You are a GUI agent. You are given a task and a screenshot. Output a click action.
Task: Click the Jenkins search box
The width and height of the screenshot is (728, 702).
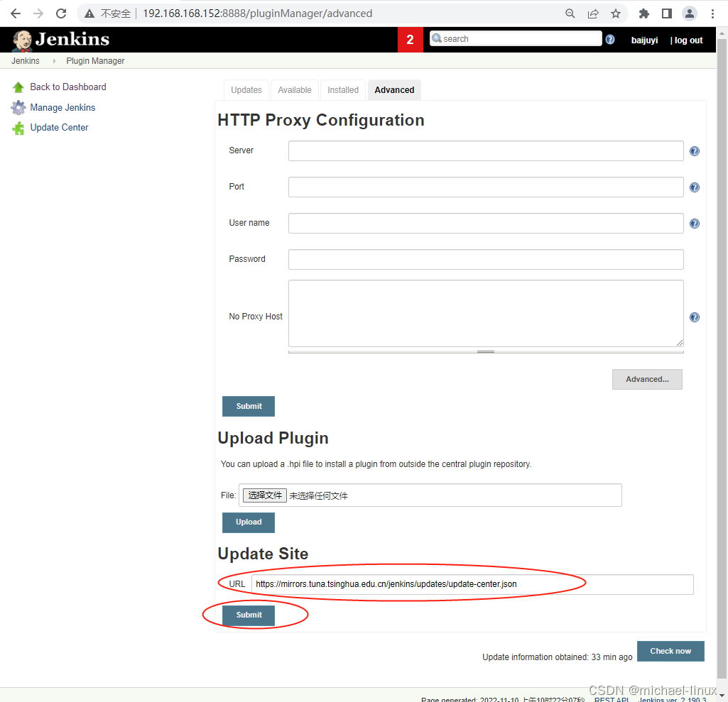click(516, 38)
